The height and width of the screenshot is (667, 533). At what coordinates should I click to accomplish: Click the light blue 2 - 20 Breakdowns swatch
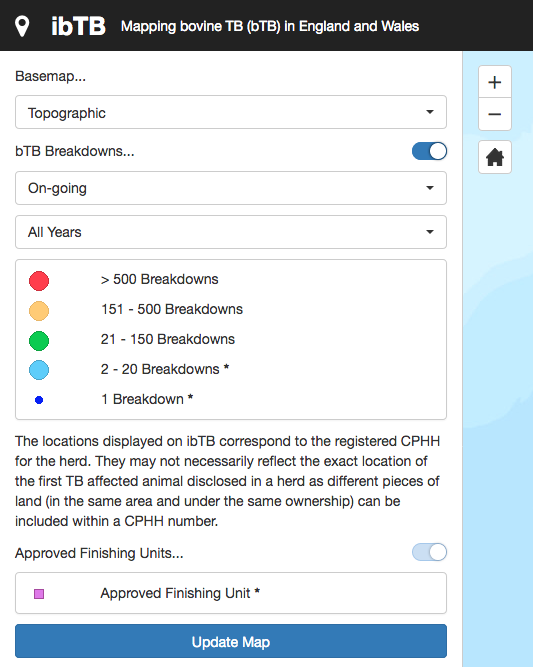coord(39,370)
